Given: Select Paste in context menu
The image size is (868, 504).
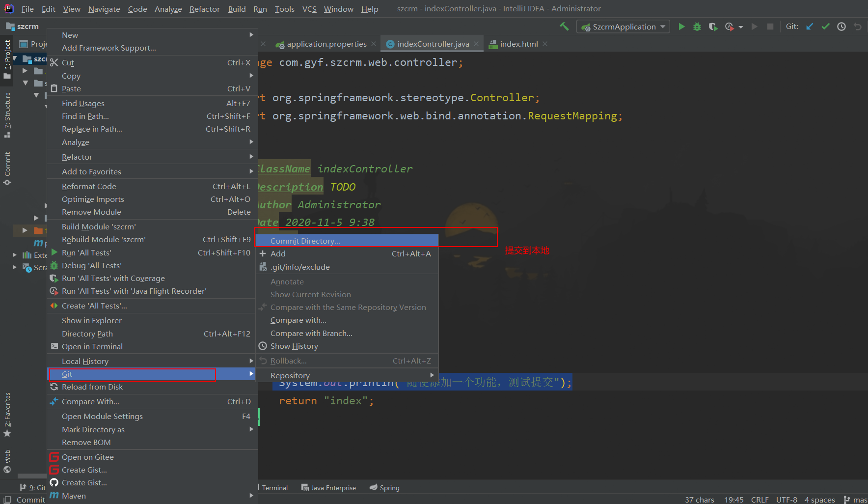Looking at the screenshot, I should point(152,88).
